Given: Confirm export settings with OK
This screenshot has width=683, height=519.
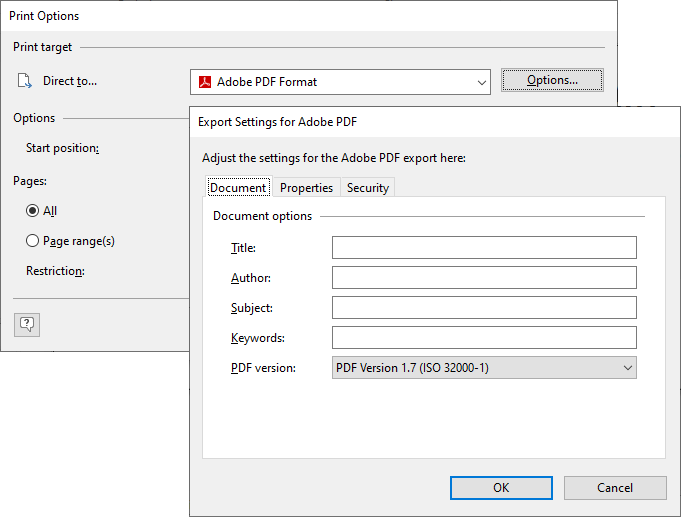Looking at the screenshot, I should pos(501,488).
